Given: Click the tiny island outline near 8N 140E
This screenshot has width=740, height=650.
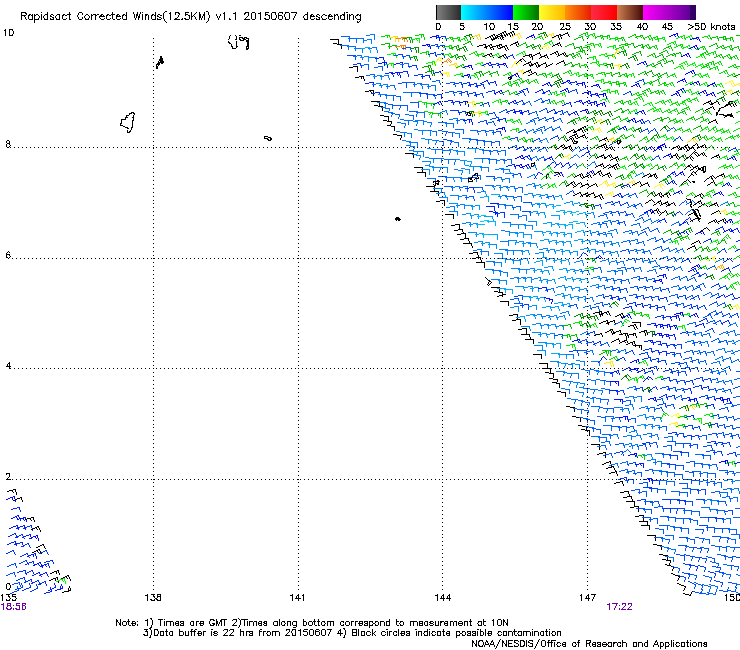Looking at the screenshot, I should click(268, 138).
